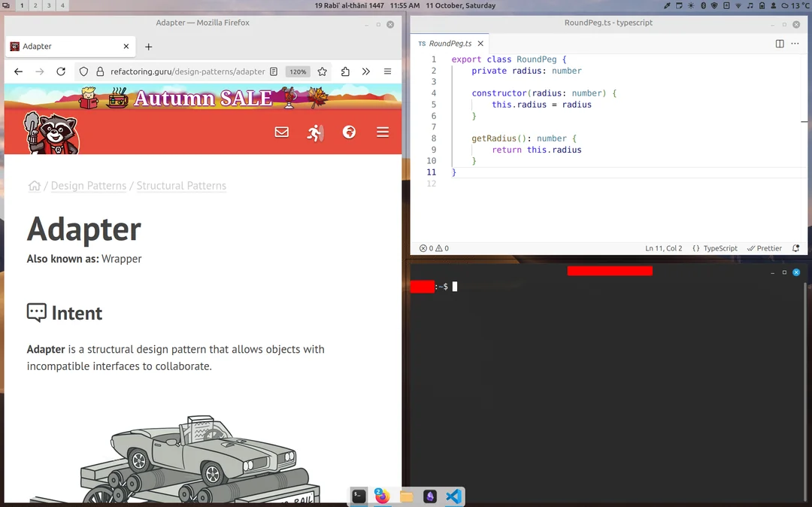Click the refactoring.guru URL address field

tap(187, 71)
